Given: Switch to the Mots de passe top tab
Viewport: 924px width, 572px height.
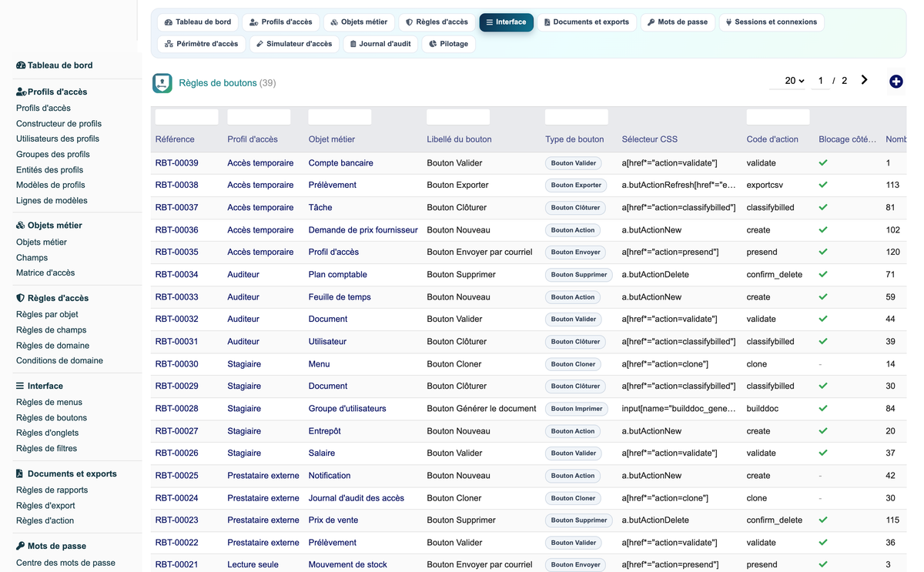Looking at the screenshot, I should coord(678,22).
